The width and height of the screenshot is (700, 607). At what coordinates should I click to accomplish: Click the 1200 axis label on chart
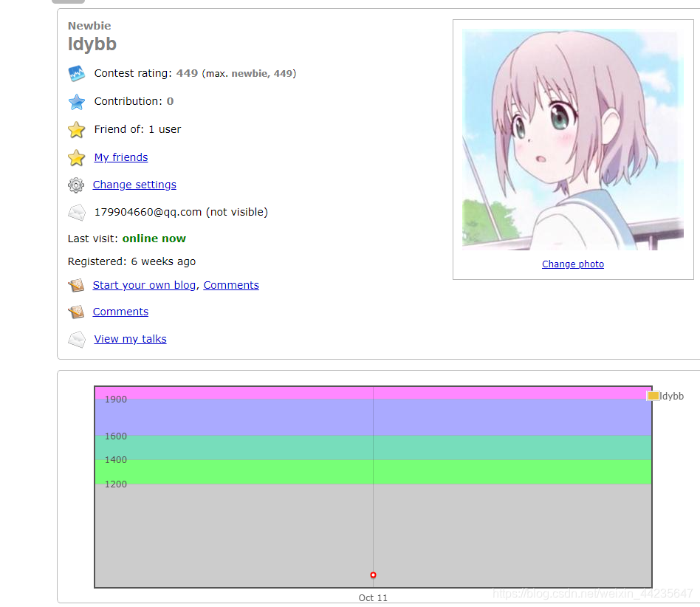pyautogui.click(x=116, y=484)
